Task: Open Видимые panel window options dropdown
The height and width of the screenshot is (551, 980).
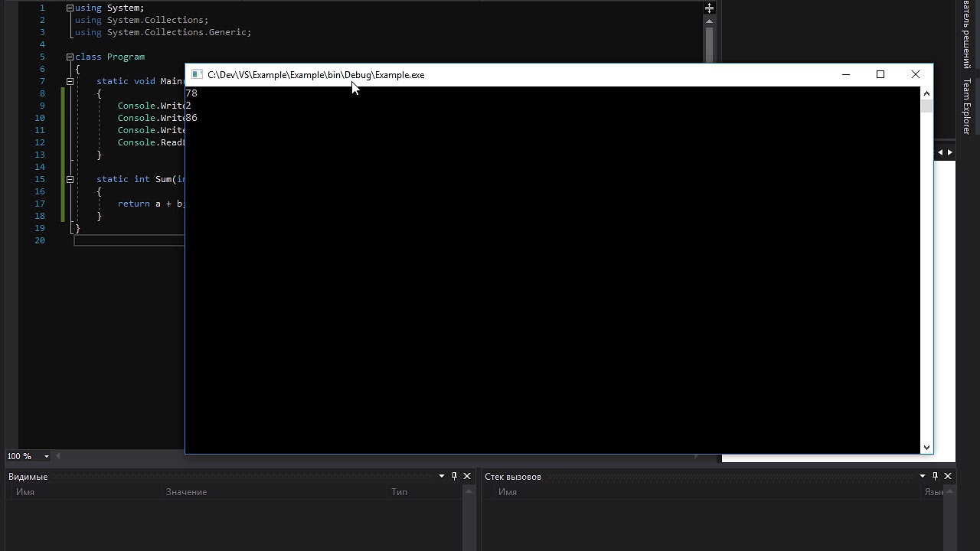Action: click(x=442, y=476)
